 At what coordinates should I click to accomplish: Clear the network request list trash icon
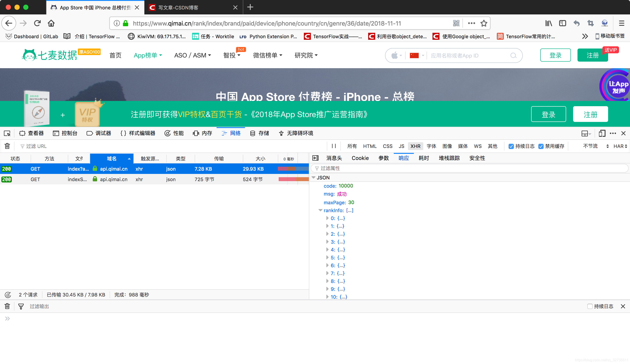click(x=7, y=146)
